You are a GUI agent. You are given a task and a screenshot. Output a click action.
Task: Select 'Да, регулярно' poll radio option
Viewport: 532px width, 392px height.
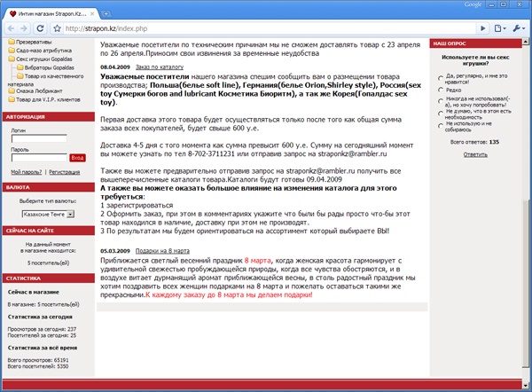[x=441, y=78]
